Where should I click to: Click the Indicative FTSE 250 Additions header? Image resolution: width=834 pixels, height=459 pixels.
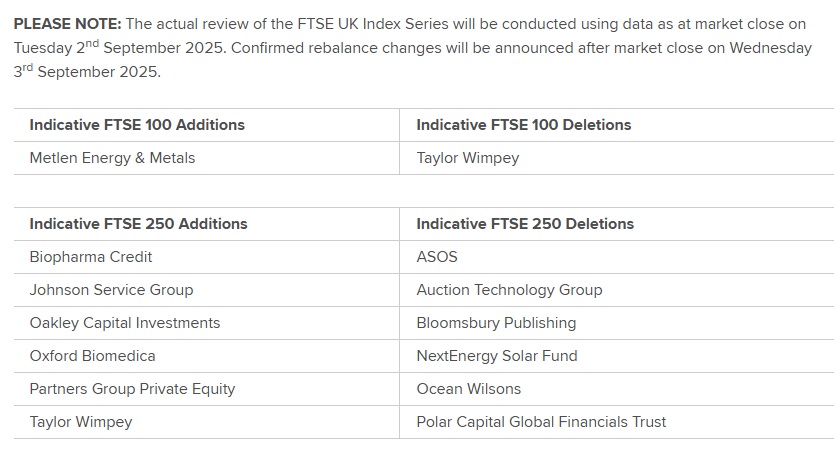click(x=138, y=224)
